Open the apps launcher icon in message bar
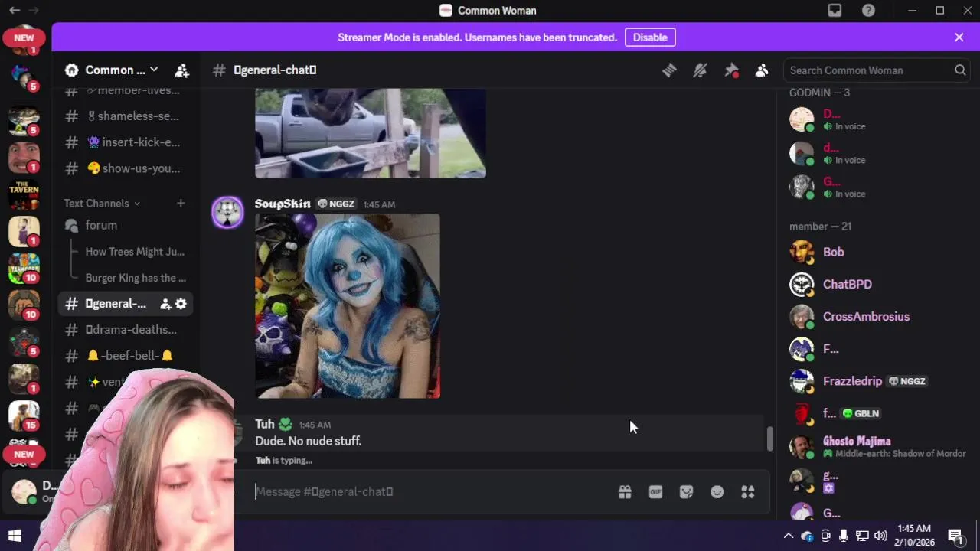This screenshot has width=980, height=551. (748, 492)
